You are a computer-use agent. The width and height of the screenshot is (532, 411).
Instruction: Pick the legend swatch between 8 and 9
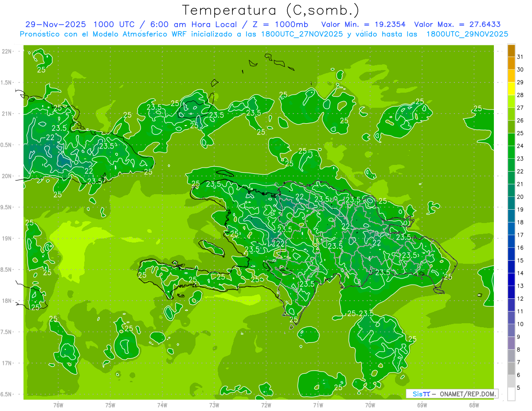pyautogui.click(x=511, y=343)
